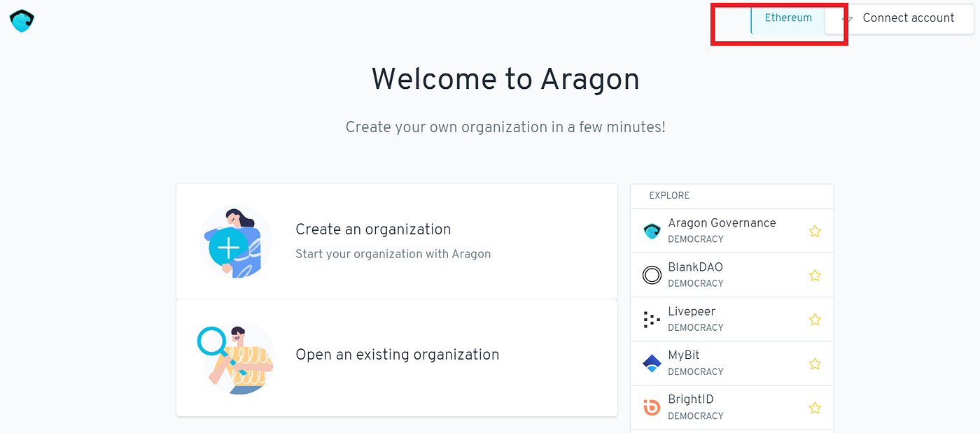Click the Connect account button
The width and height of the screenshot is (980, 433).
point(899,18)
